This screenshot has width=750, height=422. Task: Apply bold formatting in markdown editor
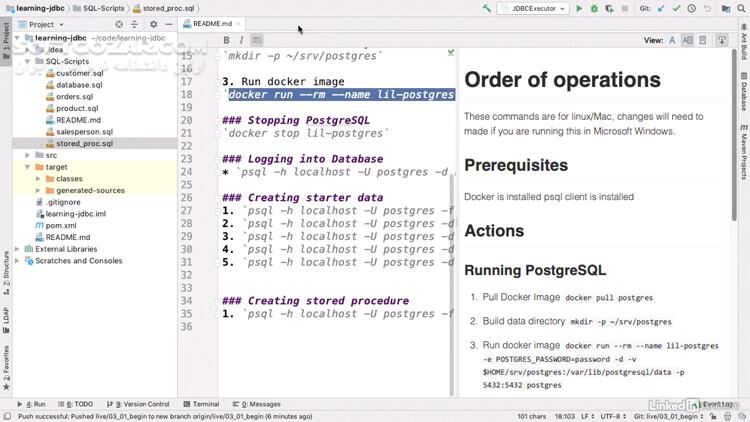(x=227, y=40)
